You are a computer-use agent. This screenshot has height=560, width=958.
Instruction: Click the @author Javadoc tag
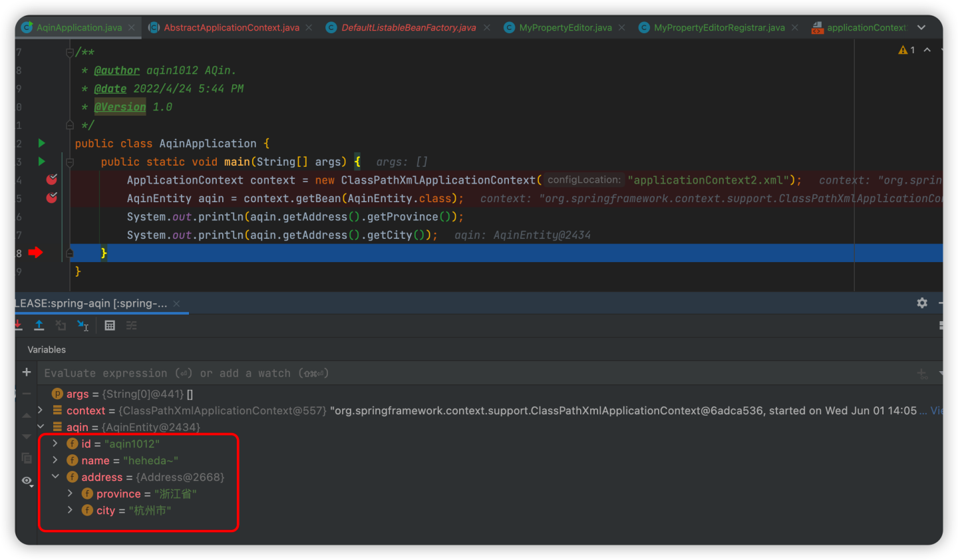[x=117, y=70]
